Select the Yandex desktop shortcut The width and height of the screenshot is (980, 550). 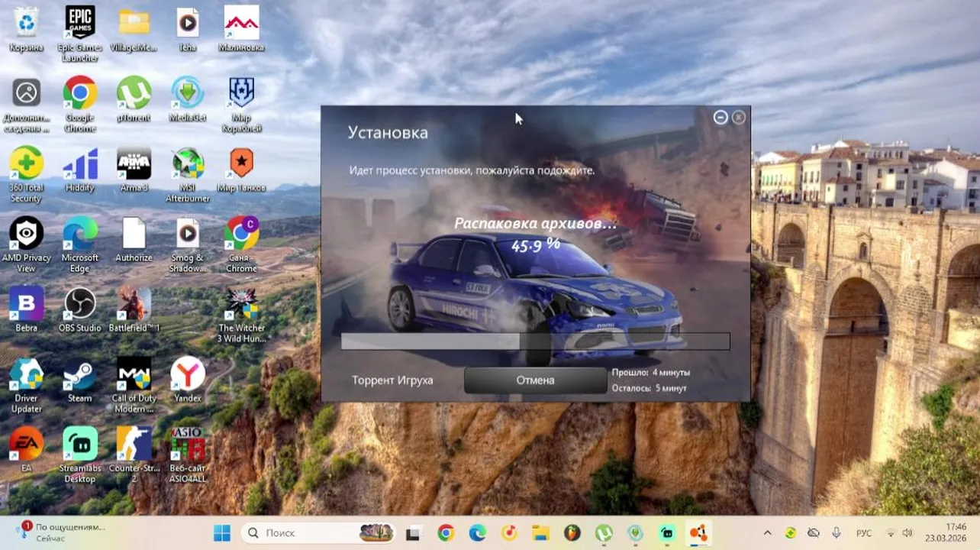click(188, 380)
